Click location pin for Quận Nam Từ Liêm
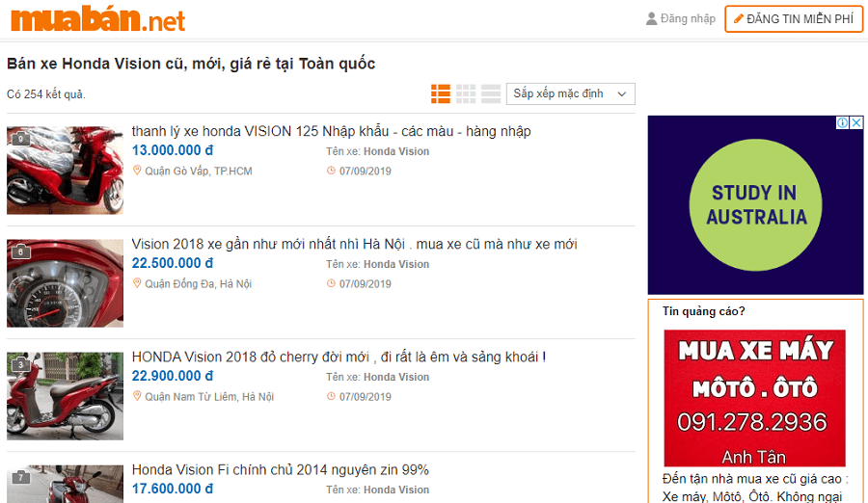Screen dimensions: 868x503 point(137,396)
